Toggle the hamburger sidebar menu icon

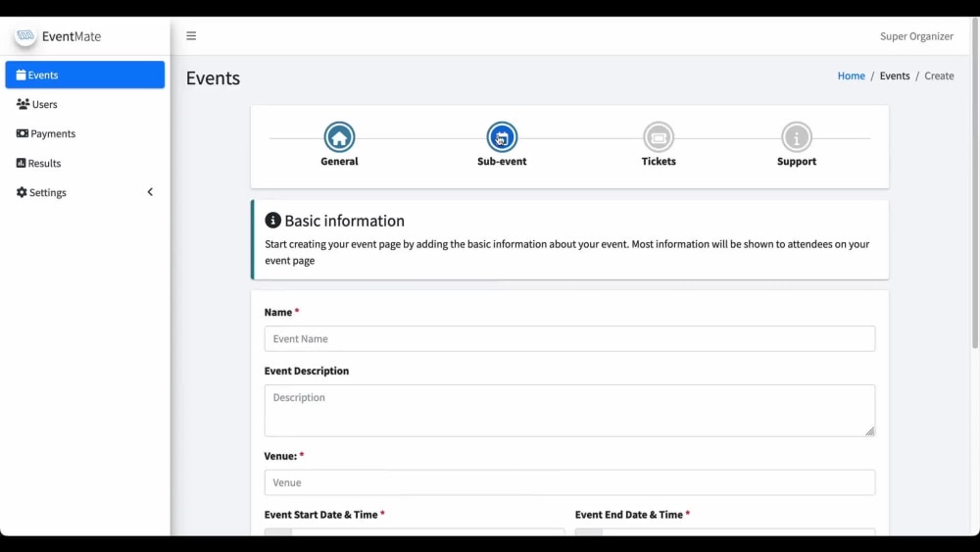click(191, 35)
